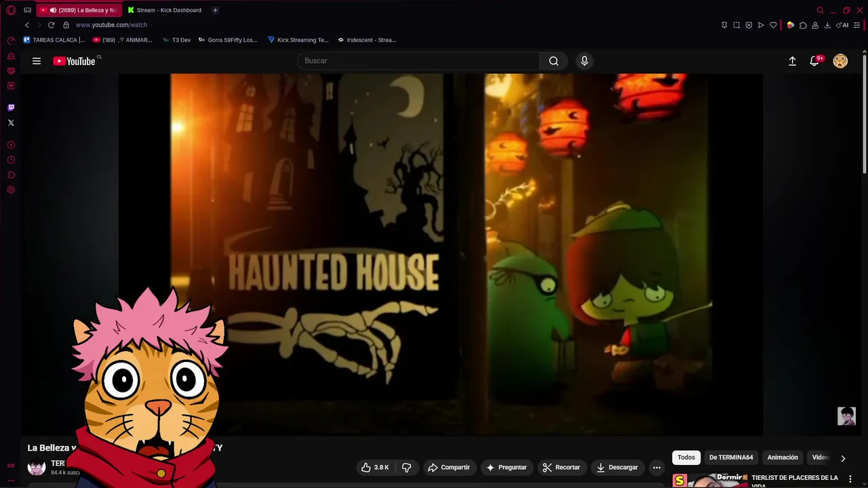Viewport: 868px width, 488px height.
Task: Click the browser tab search magnifier
Action: click(x=820, y=10)
